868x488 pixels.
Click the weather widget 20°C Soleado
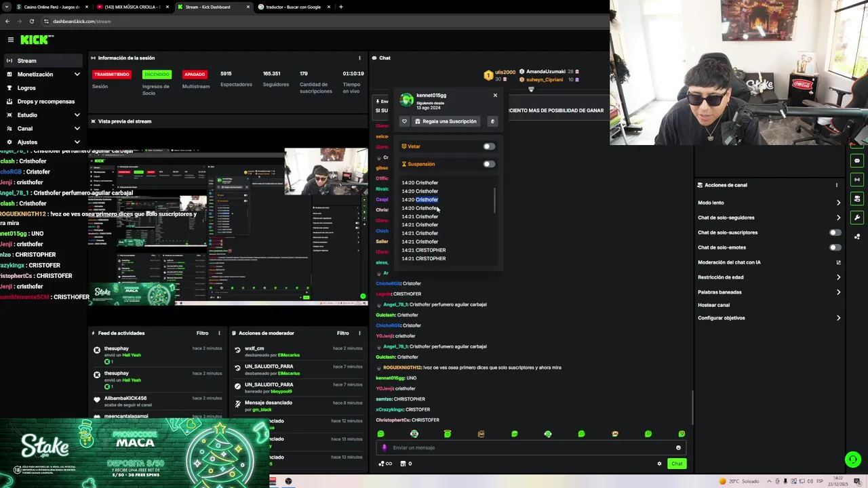[x=739, y=481]
